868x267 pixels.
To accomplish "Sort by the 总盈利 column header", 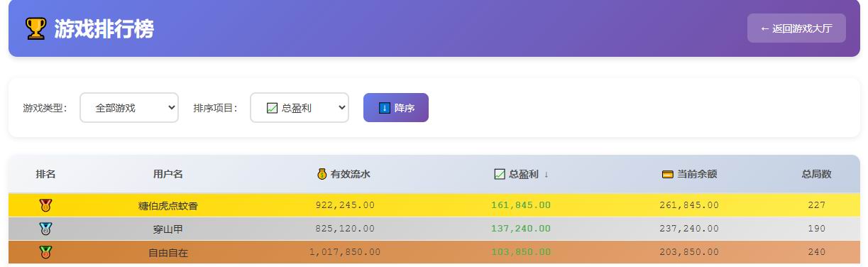I will (x=522, y=174).
